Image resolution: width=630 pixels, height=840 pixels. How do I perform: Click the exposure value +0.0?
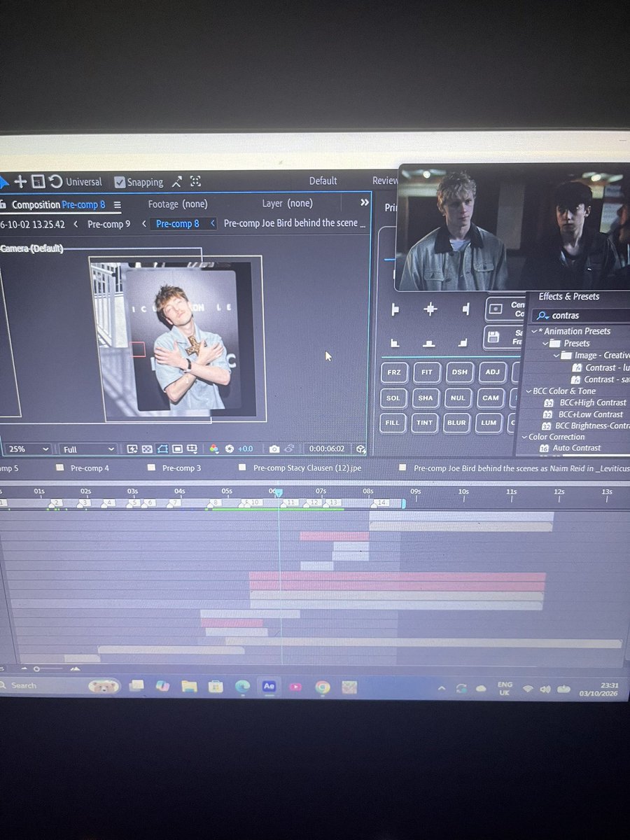coord(245,449)
